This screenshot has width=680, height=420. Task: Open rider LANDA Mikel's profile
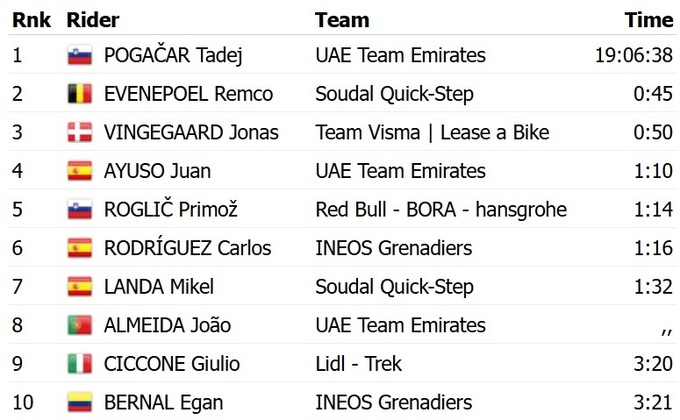click(x=159, y=287)
